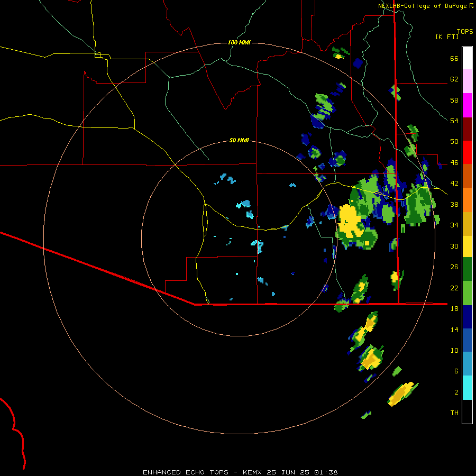476x476 pixels.
Task: Click the 100 NMI range ring label
Action: [x=239, y=42]
